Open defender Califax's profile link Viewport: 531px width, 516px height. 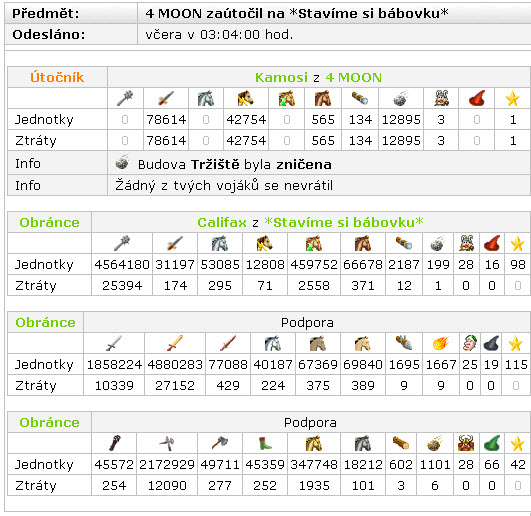click(x=222, y=222)
